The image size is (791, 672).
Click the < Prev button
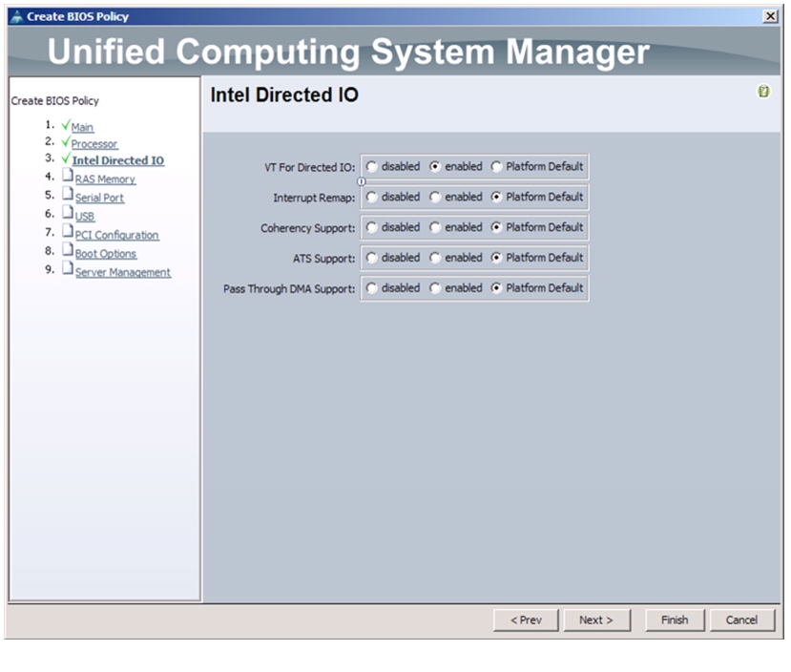(526, 620)
